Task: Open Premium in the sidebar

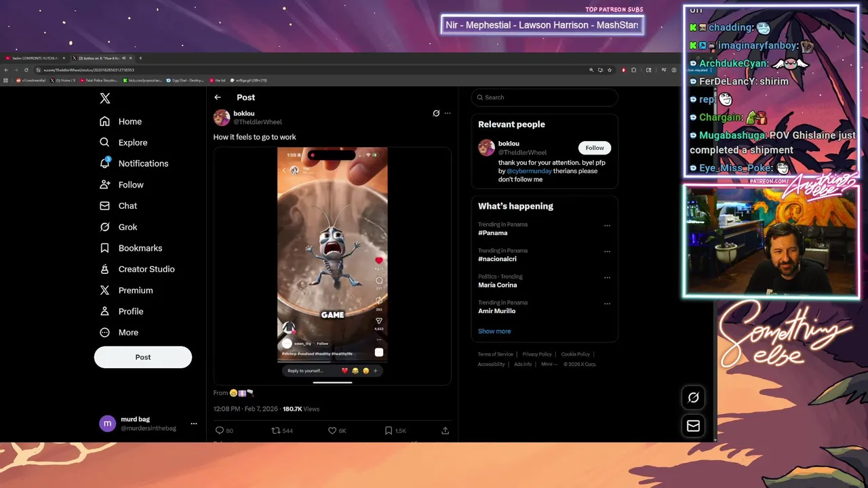Action: click(x=126, y=290)
